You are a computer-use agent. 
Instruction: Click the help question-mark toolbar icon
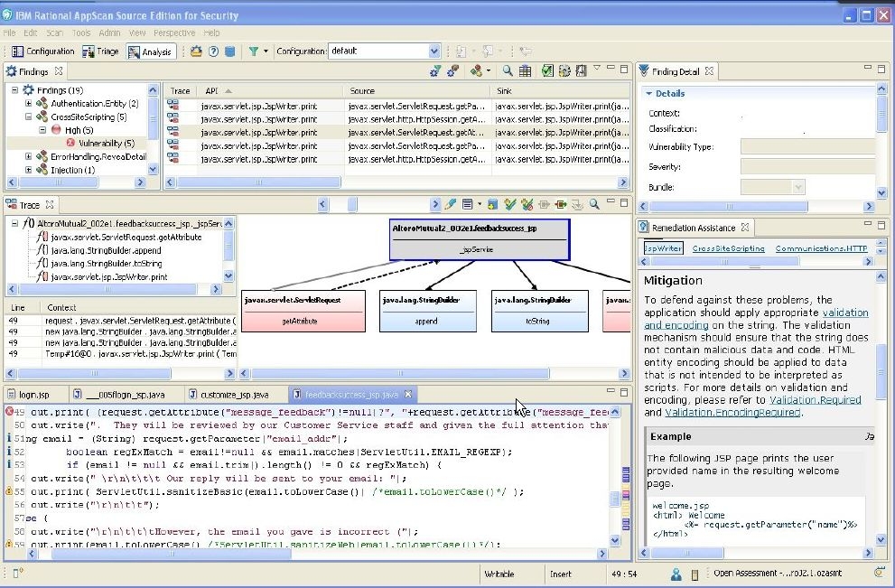pos(213,51)
